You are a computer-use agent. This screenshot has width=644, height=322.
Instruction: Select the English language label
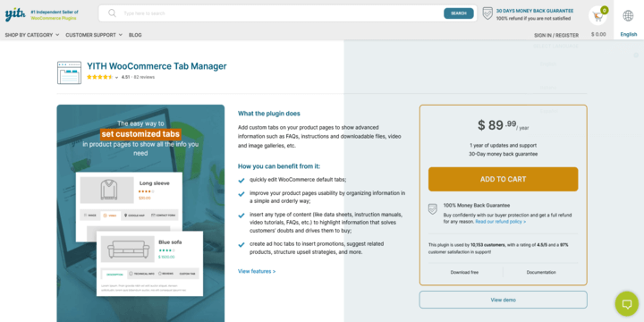tap(629, 35)
